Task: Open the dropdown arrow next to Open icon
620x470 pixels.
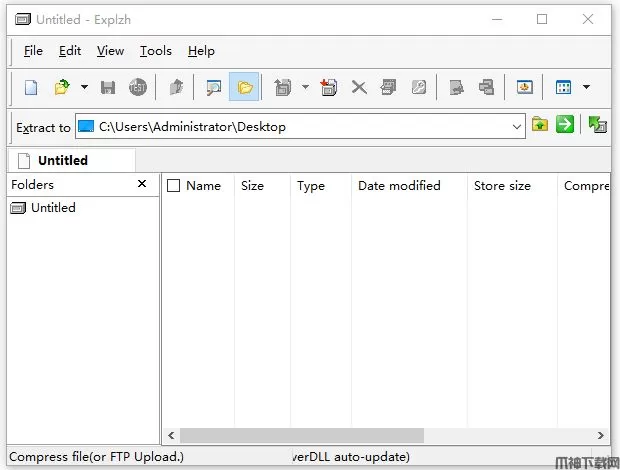Action: point(84,88)
